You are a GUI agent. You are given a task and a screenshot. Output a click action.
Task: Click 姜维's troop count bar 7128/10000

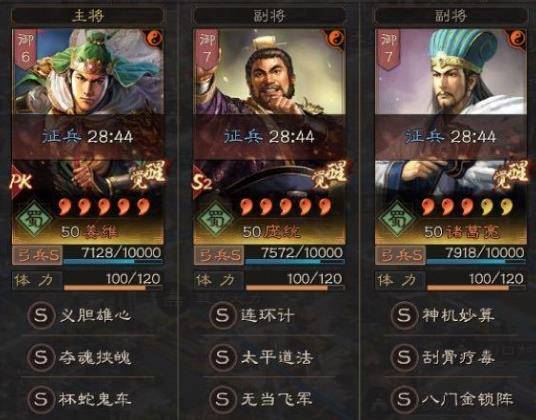click(113, 255)
